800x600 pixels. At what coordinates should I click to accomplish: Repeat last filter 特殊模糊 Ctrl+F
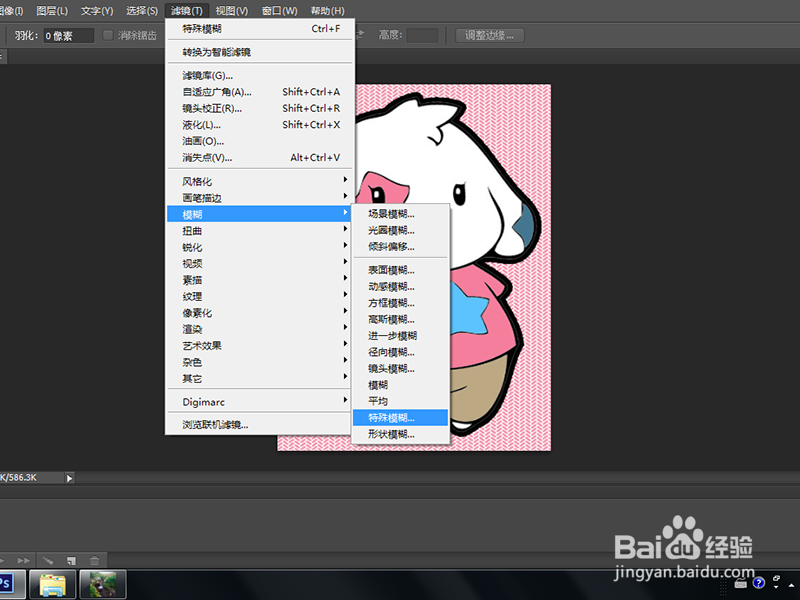[260, 29]
